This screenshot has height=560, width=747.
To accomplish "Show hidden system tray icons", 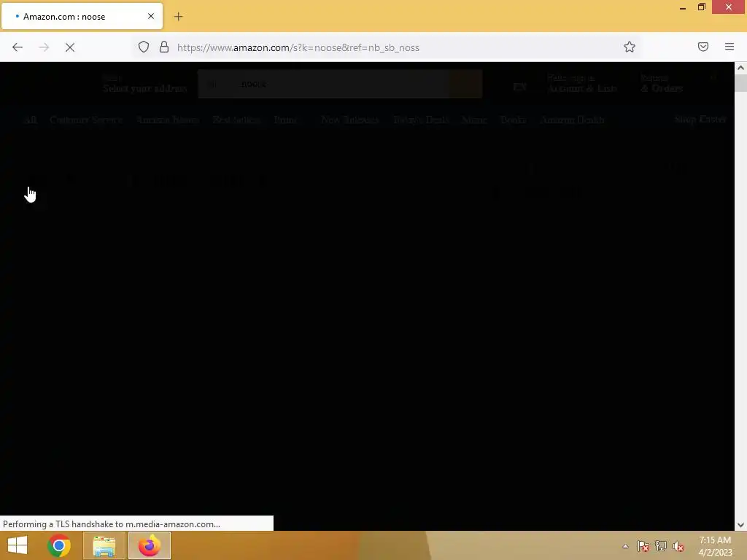I will [x=625, y=546].
